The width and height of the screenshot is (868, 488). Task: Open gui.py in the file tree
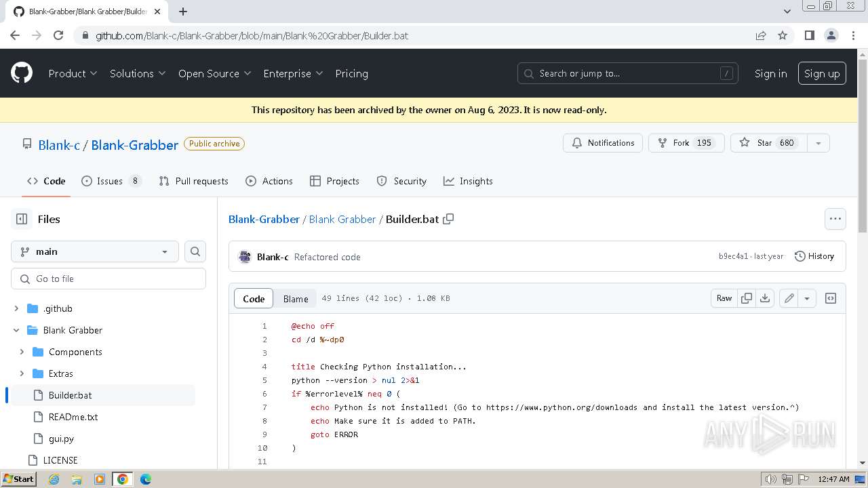(x=61, y=439)
